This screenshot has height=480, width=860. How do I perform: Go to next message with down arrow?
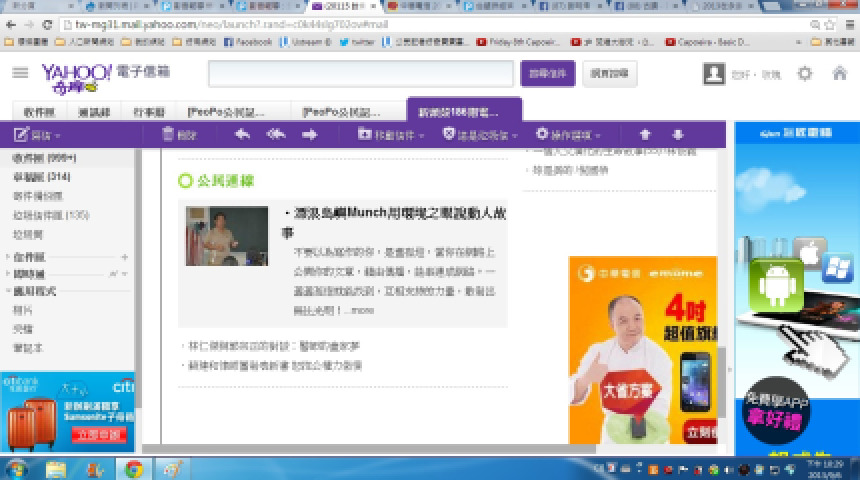677,135
